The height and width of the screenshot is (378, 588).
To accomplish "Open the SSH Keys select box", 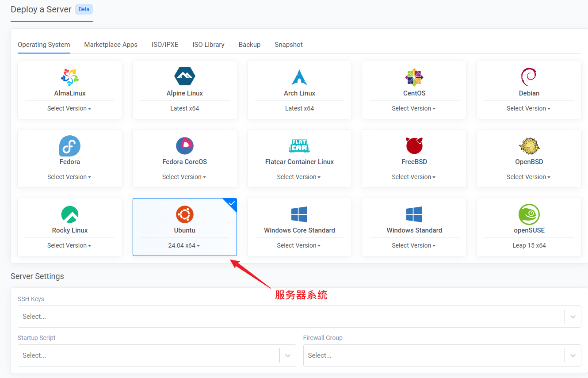I will pyautogui.click(x=291, y=317).
